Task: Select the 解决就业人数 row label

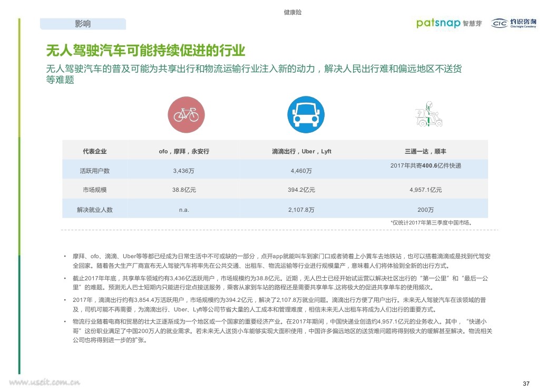Action: (94, 210)
